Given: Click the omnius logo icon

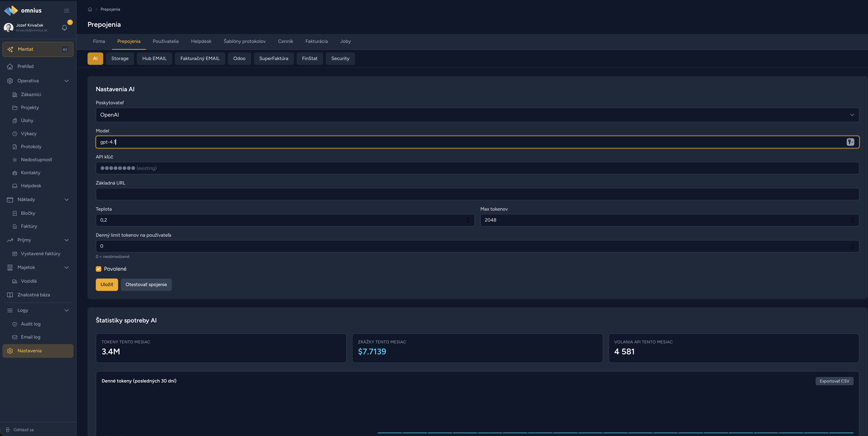Looking at the screenshot, I should [x=11, y=10].
